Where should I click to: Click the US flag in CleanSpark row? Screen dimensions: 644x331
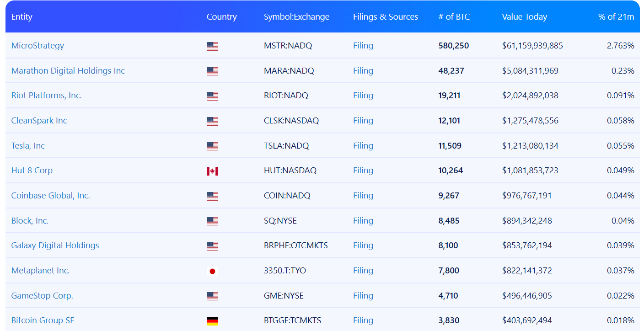pyautogui.click(x=212, y=121)
